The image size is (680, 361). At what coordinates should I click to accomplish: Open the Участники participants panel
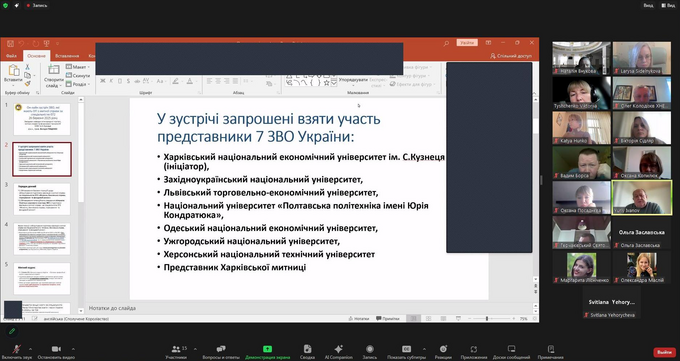(x=176, y=351)
